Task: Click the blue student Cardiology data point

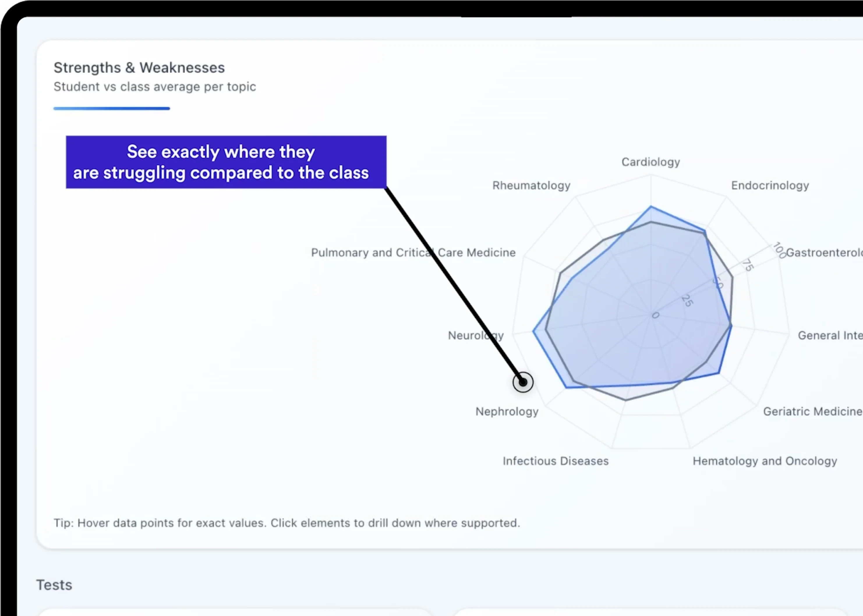Action: click(651, 207)
